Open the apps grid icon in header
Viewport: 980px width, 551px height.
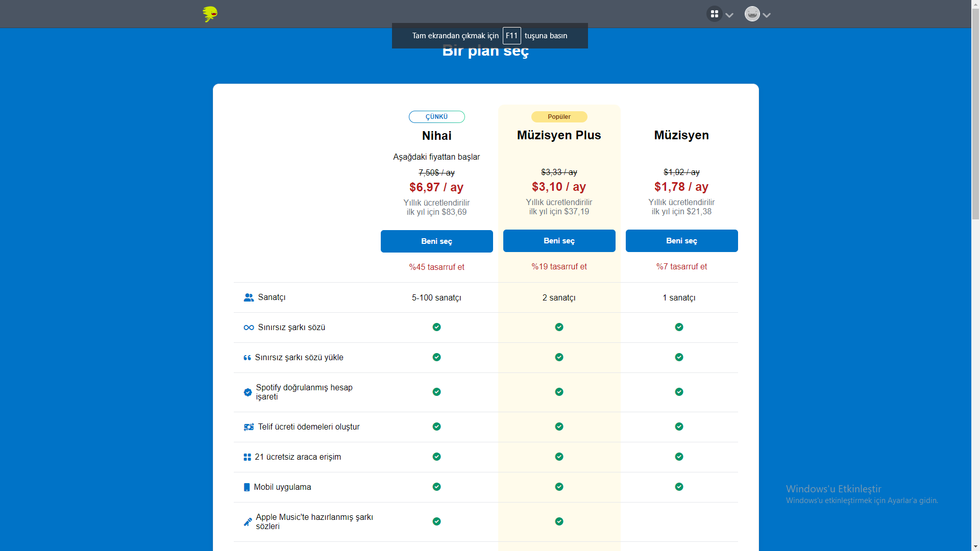(x=714, y=14)
